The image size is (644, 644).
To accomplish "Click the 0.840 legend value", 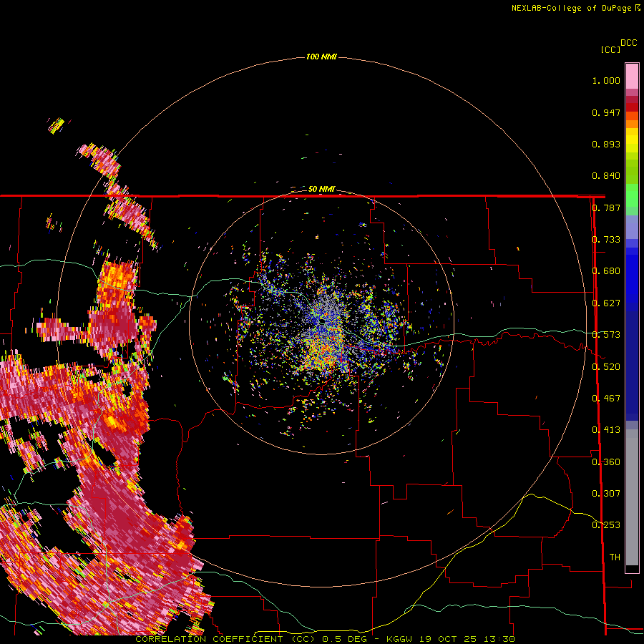I will 606,176.
